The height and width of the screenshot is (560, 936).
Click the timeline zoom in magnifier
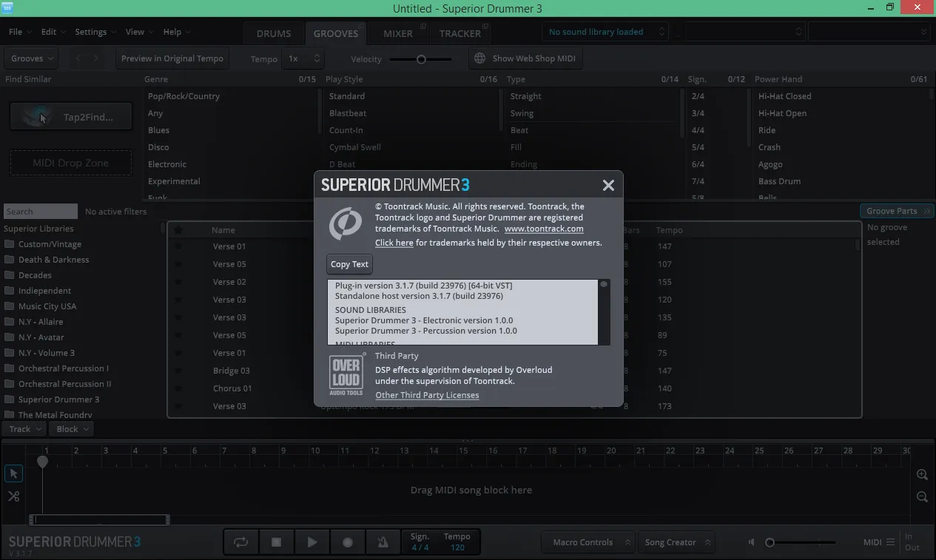922,475
